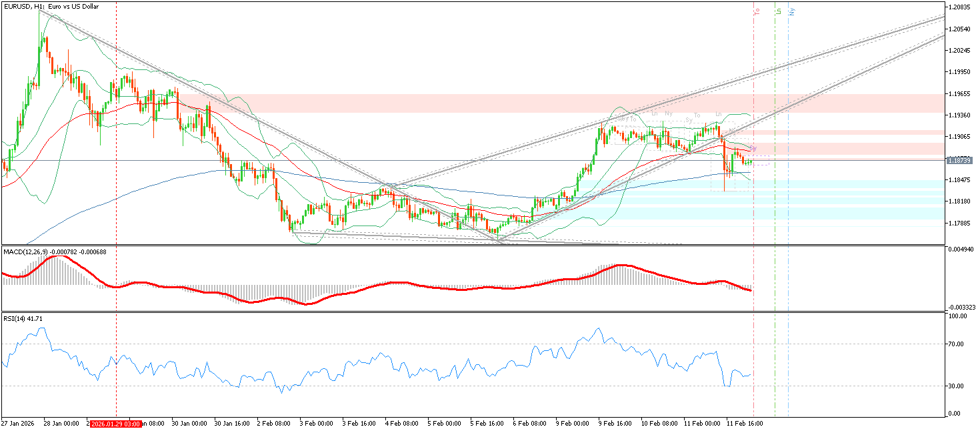Click the red 2026.01.29 03:00 date marker

pyautogui.click(x=115, y=423)
